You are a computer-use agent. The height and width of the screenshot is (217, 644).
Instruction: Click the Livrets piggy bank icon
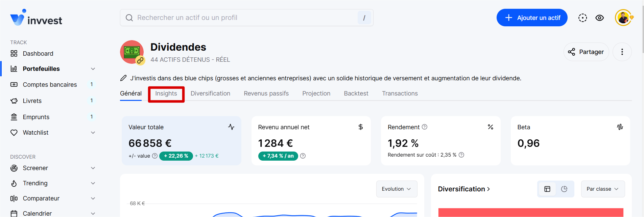click(14, 101)
